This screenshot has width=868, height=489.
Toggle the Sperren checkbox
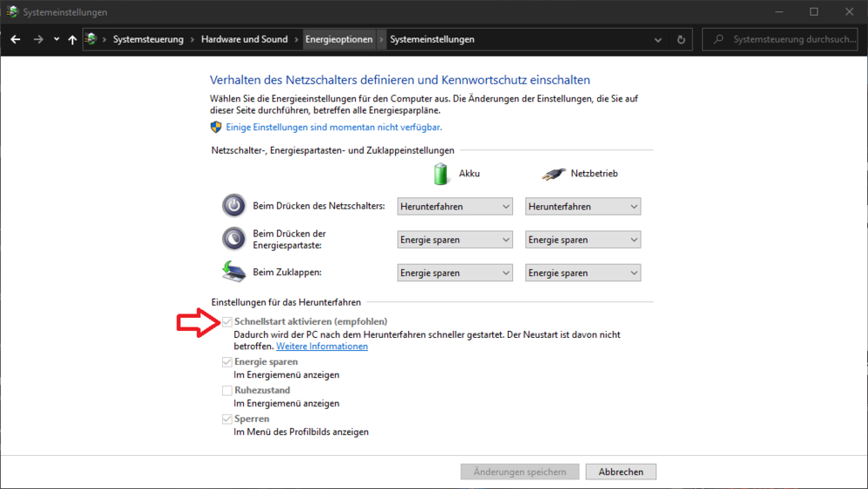coord(227,420)
